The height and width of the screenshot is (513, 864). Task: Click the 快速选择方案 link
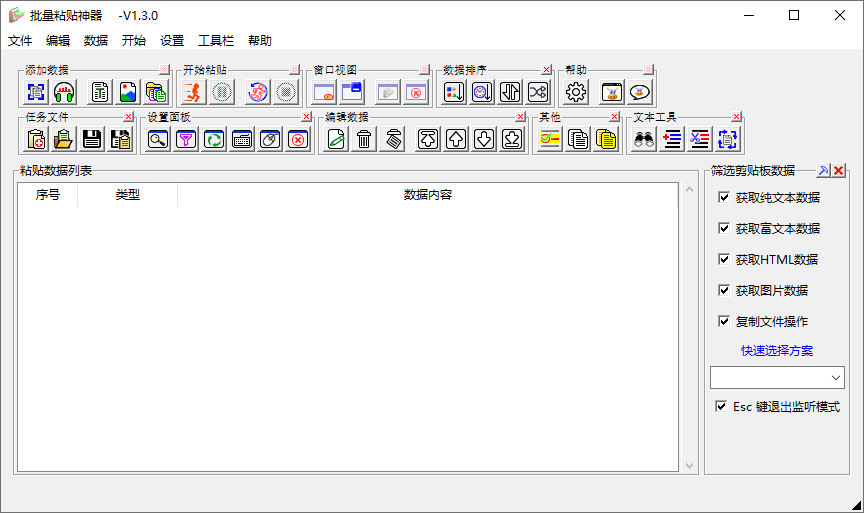click(x=776, y=350)
